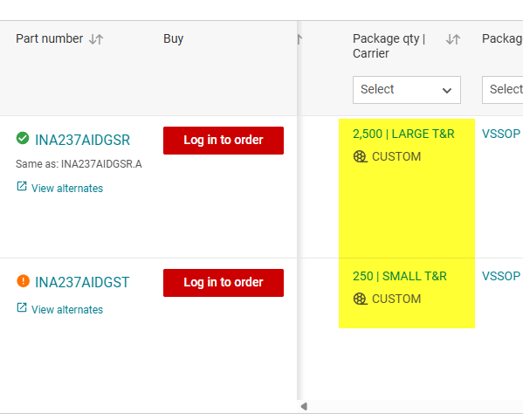
Task: View alternates for INA237AIDGST
Action: tap(67, 310)
